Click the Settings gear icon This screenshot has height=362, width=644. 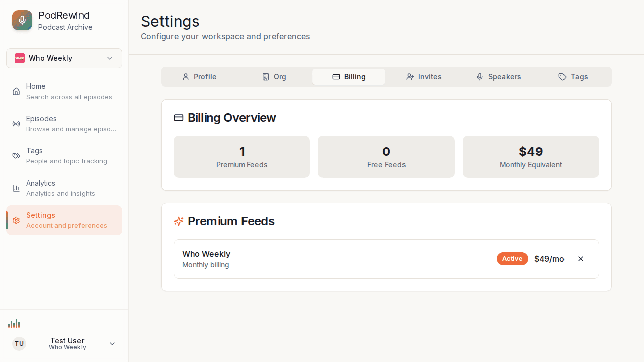click(16, 220)
